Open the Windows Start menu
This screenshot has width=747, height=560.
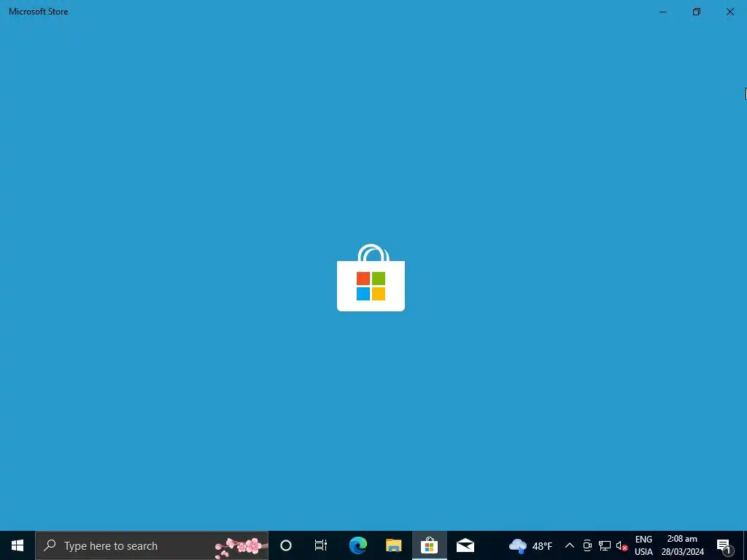tap(18, 545)
